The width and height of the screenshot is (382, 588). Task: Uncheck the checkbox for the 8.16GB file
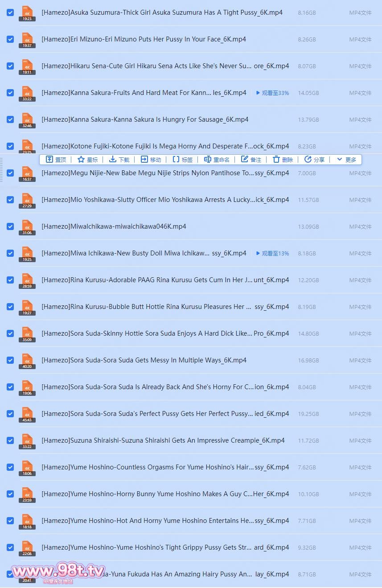point(10,12)
